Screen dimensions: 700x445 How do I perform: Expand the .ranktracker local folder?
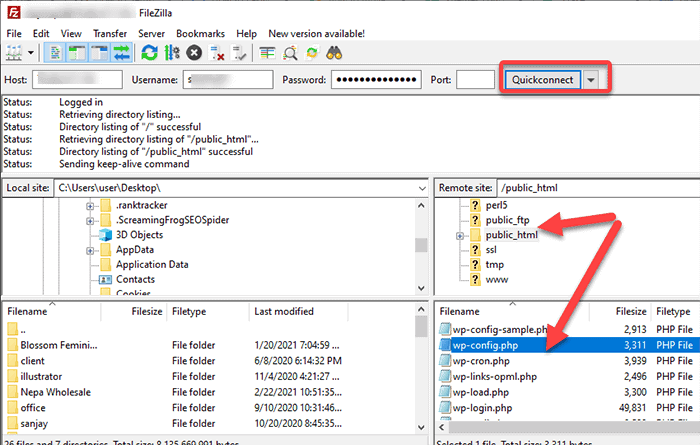[x=90, y=205]
